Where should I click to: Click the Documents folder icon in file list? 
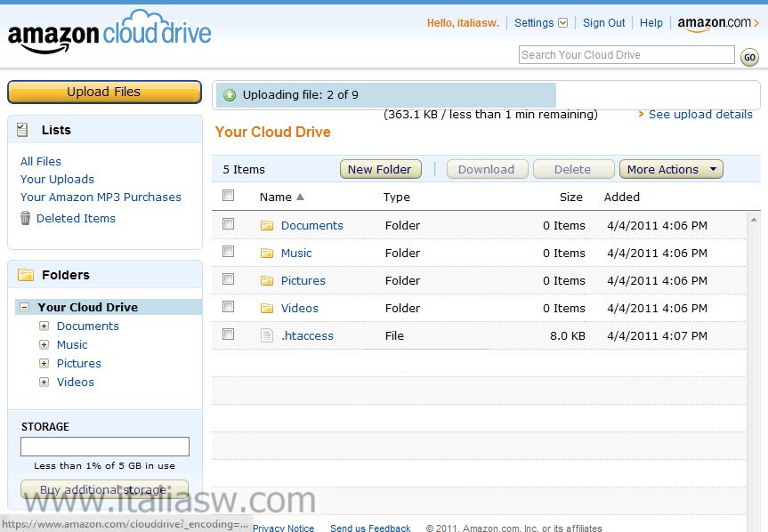pyautogui.click(x=267, y=226)
